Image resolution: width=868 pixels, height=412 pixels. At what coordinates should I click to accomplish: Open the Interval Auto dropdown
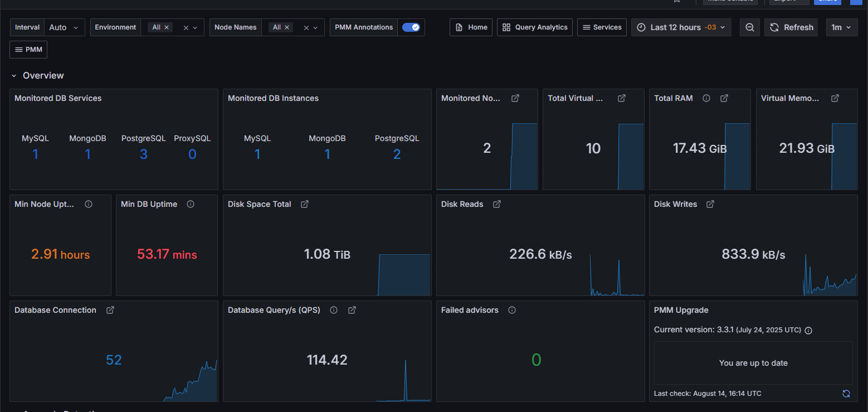pos(64,27)
